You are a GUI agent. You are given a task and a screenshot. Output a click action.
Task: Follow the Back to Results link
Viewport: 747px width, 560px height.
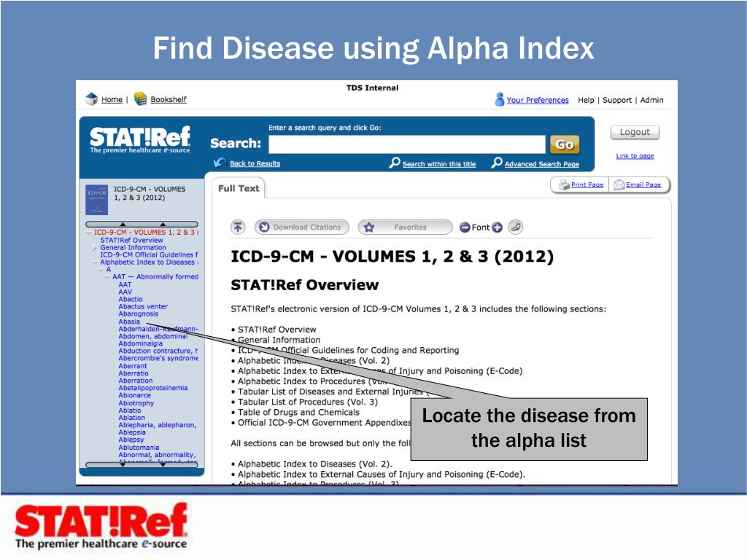click(x=255, y=163)
